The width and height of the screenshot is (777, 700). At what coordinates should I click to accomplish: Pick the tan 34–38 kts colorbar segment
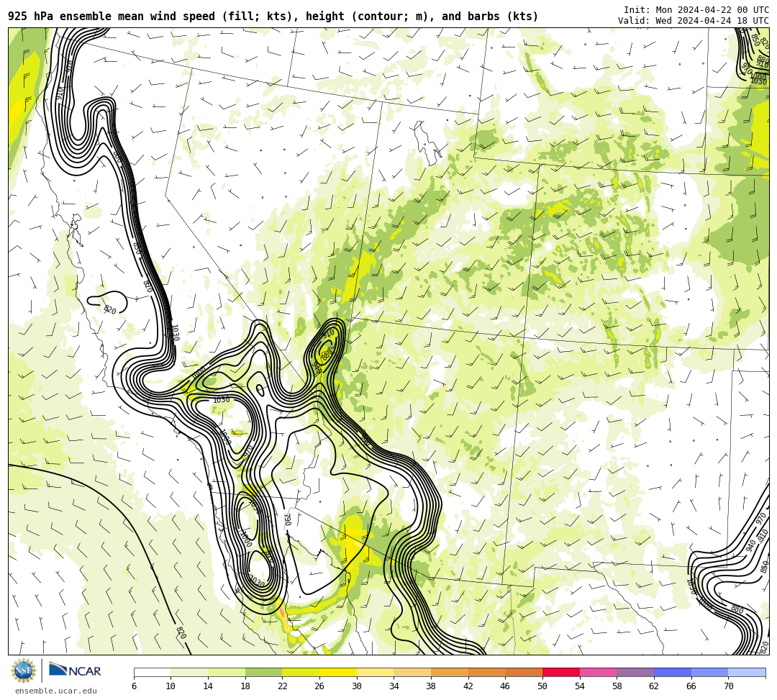click(x=413, y=672)
